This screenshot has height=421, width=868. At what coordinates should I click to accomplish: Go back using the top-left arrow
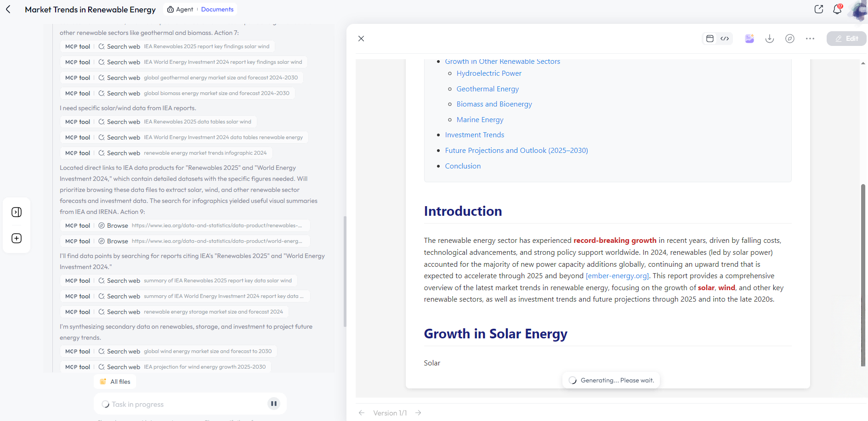click(8, 9)
